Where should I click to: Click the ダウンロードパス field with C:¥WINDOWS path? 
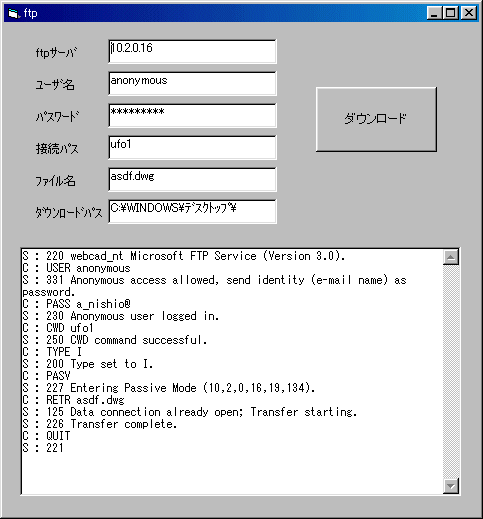tap(192, 211)
